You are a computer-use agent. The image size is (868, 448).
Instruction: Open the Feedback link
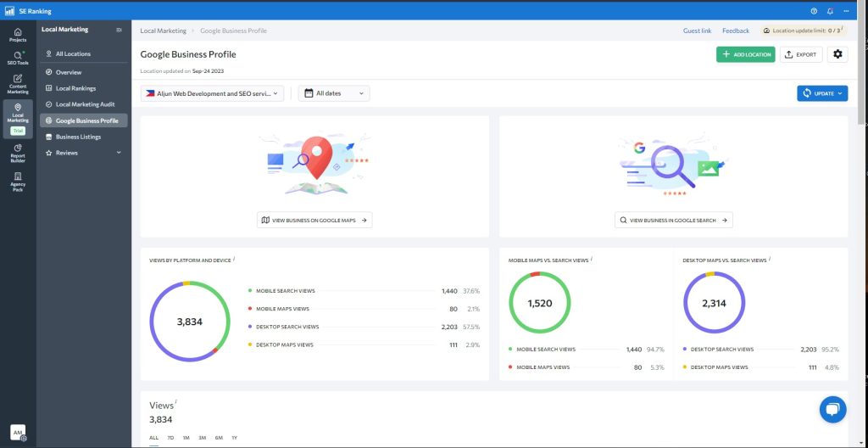tap(736, 31)
